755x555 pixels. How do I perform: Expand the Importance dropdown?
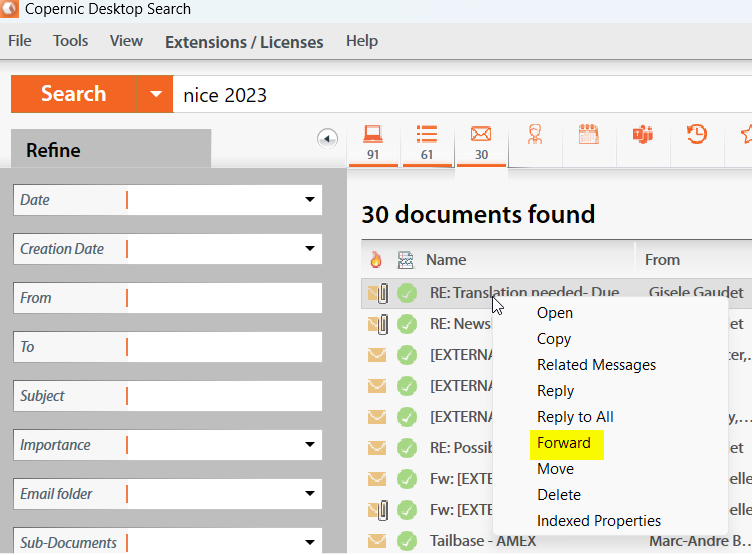click(x=309, y=445)
